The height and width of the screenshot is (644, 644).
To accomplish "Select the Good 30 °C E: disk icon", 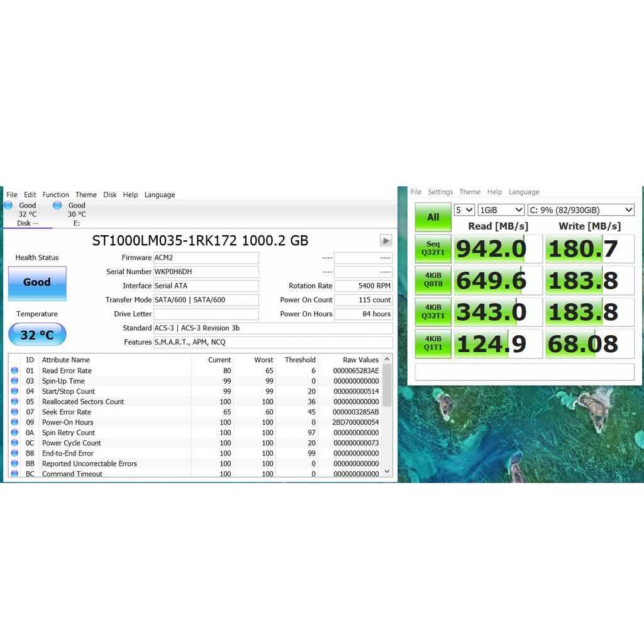I will (57, 206).
